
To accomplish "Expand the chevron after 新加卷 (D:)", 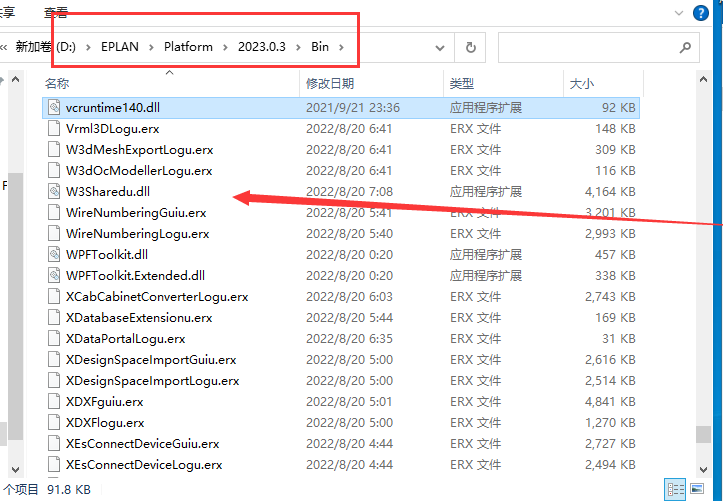I will point(88,47).
